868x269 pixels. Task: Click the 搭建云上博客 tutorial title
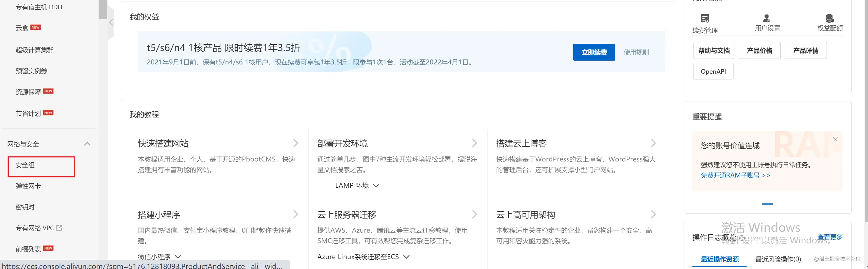coord(521,143)
